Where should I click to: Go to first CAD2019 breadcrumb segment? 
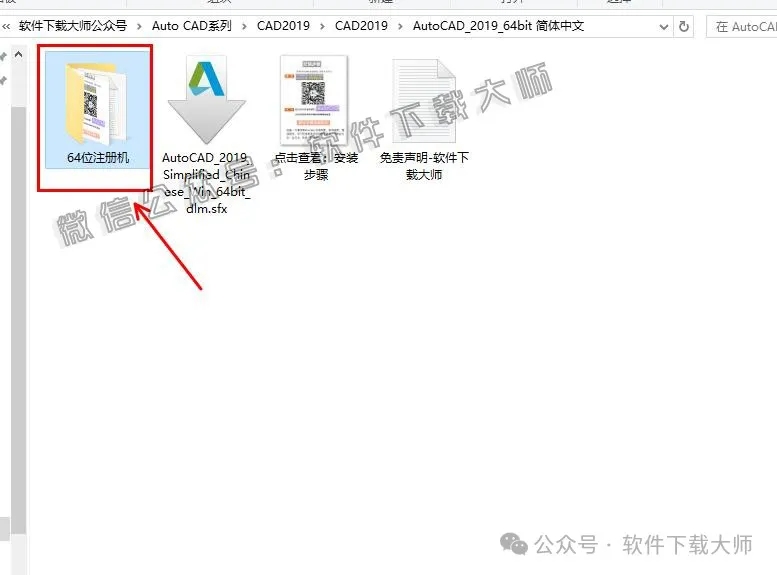click(x=283, y=26)
